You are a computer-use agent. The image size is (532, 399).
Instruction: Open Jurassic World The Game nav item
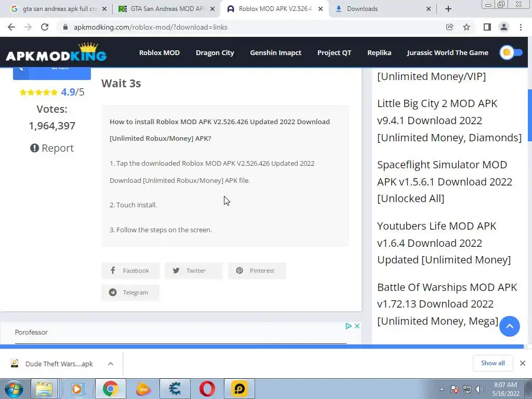point(447,52)
